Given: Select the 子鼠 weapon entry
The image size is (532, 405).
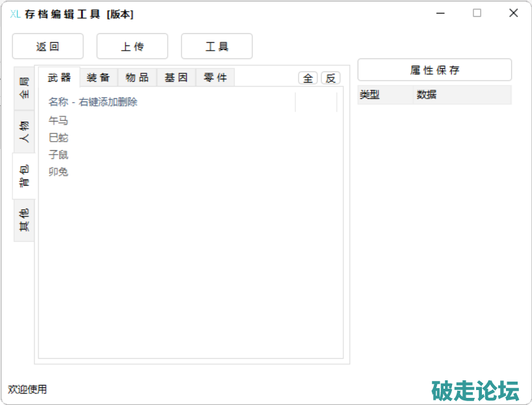Looking at the screenshot, I should coord(59,155).
